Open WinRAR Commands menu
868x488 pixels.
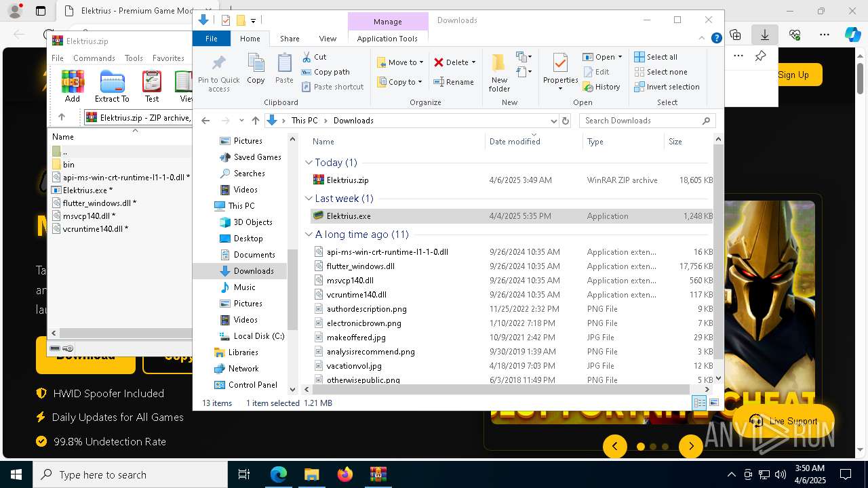[94, 58]
